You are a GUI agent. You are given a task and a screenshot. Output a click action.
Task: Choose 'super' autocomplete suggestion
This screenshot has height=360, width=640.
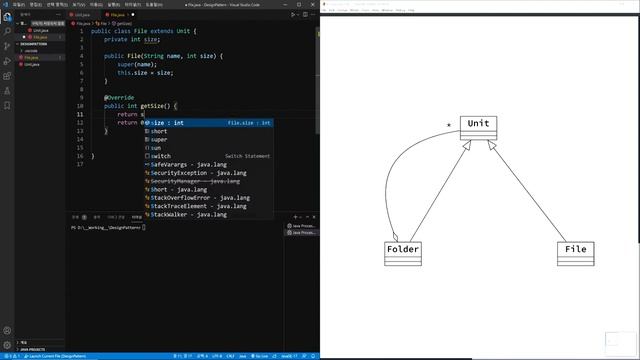[209, 140]
